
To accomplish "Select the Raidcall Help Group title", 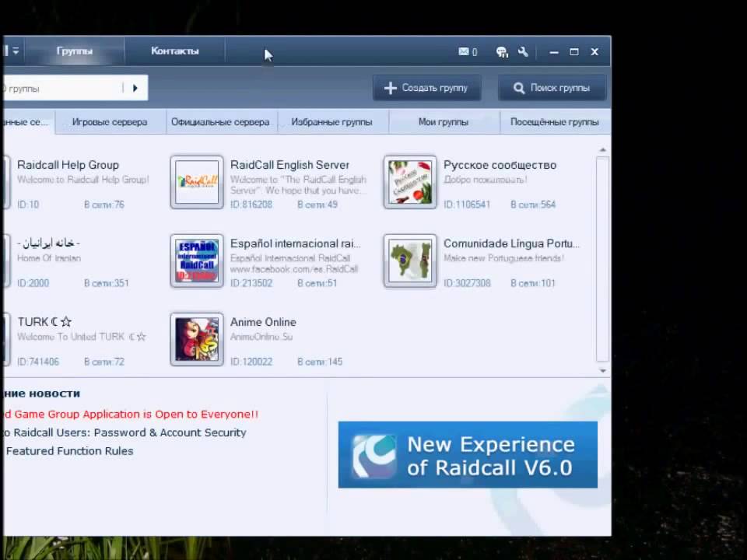I will click(68, 165).
